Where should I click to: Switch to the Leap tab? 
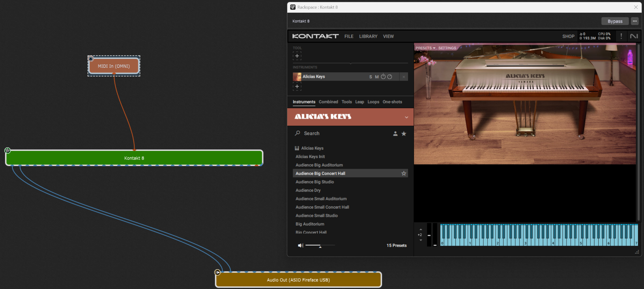pyautogui.click(x=360, y=102)
